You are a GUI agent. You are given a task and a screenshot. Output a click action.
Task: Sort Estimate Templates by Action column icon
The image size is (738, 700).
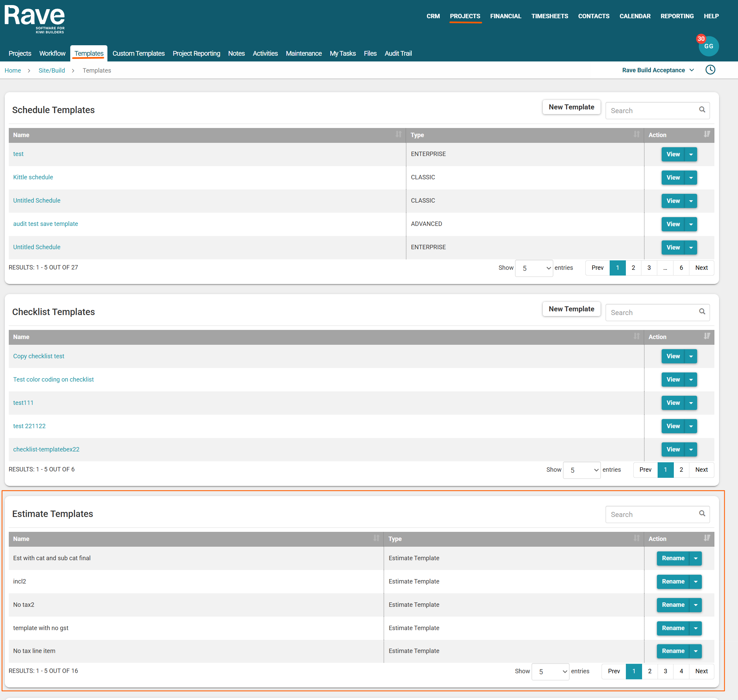[707, 538]
